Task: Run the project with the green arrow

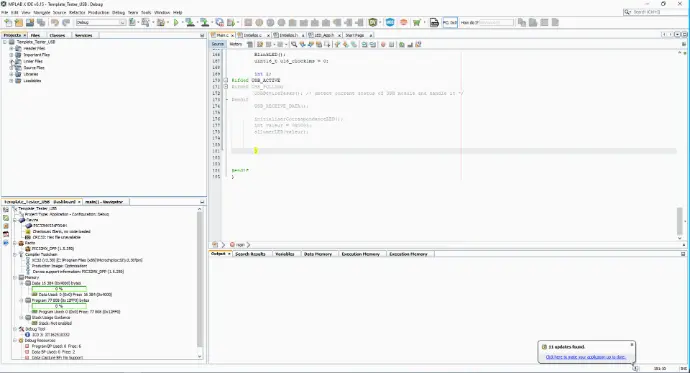Action: (176, 22)
